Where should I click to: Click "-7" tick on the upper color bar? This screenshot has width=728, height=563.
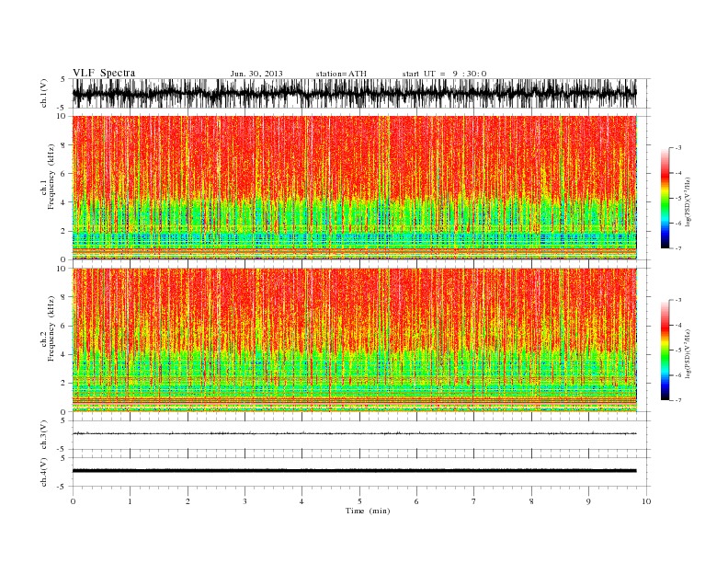(678, 248)
